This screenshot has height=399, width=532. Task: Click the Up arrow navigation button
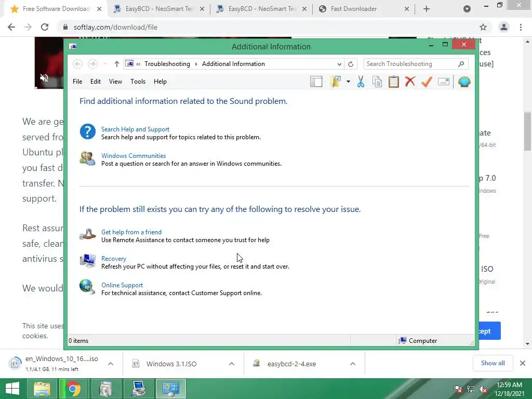pos(117,64)
